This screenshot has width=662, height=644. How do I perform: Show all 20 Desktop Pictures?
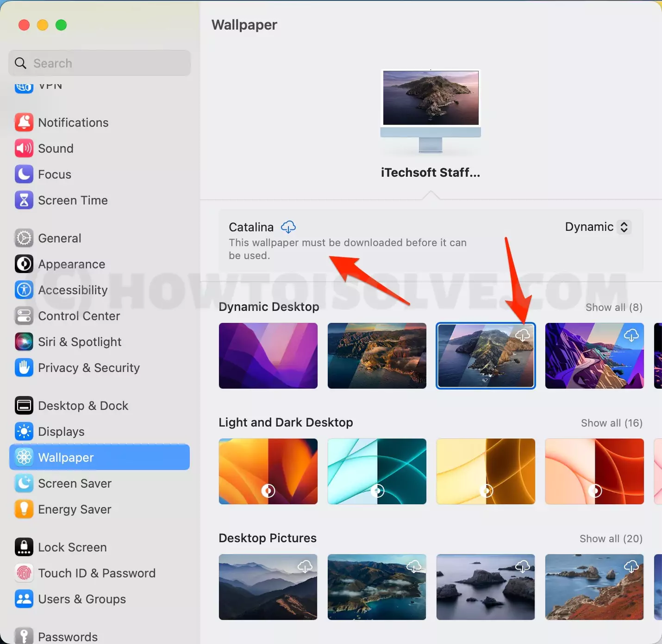(611, 539)
